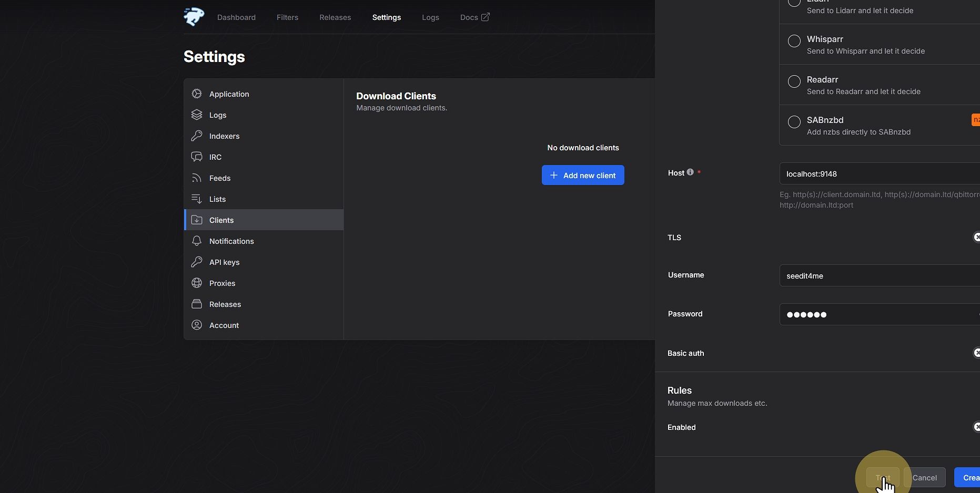Open Releases in top navigation bar
980x493 pixels.
pyautogui.click(x=335, y=17)
